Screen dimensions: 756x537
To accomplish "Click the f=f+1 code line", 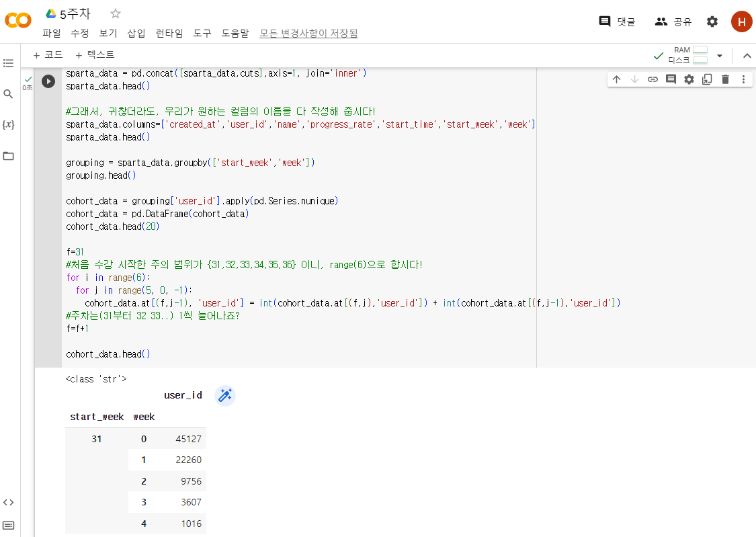I will click(x=78, y=328).
